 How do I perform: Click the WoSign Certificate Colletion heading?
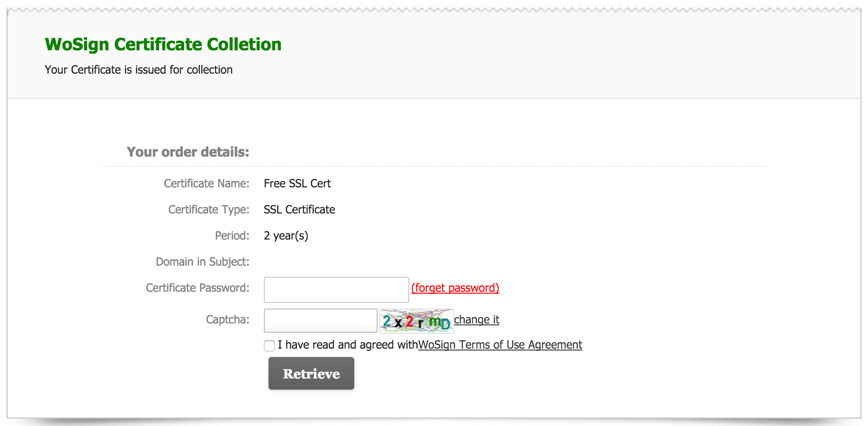163,44
